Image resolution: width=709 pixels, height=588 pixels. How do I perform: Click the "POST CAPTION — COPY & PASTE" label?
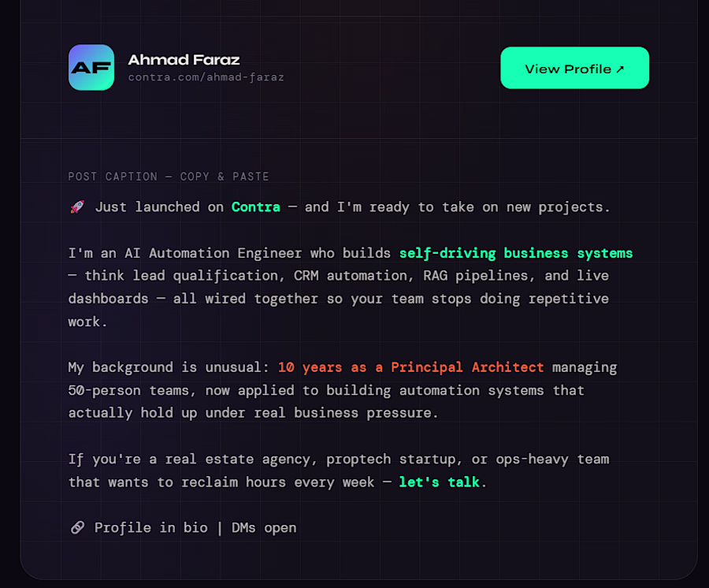(x=169, y=177)
